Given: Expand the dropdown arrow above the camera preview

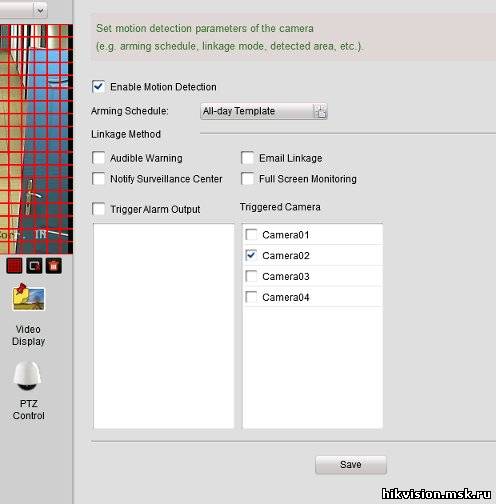Looking at the screenshot, I should point(40,10).
